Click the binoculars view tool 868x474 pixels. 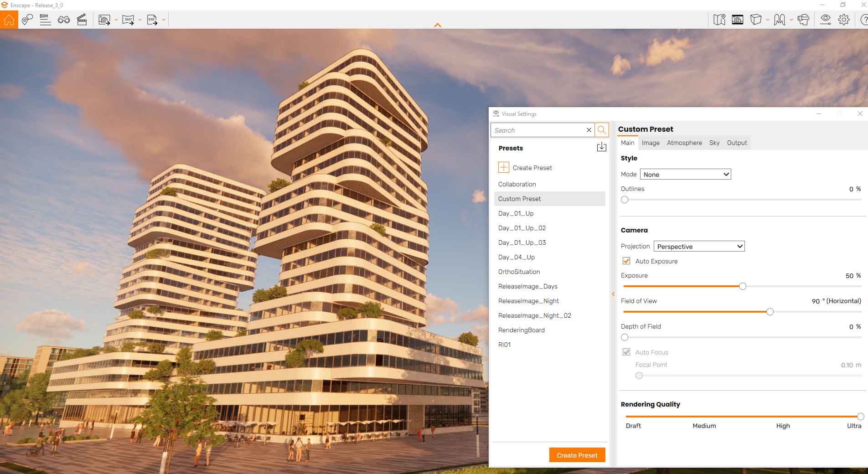(x=64, y=19)
